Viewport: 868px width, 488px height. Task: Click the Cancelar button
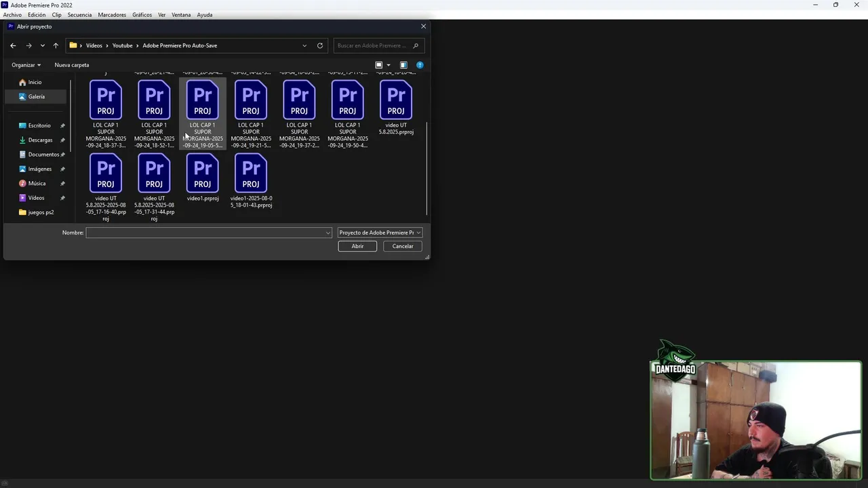point(403,246)
